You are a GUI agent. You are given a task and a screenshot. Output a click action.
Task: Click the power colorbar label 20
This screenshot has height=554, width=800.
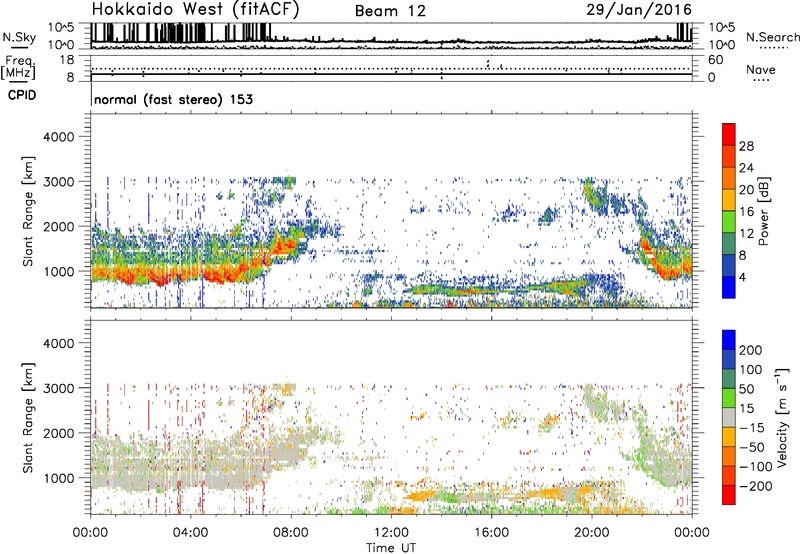(746, 190)
